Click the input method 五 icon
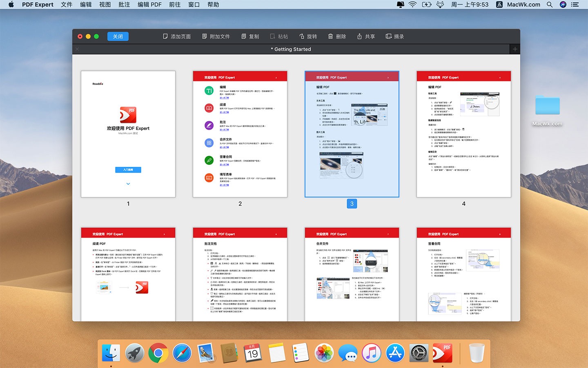Screen dimensions: 588x368 (499, 4)
